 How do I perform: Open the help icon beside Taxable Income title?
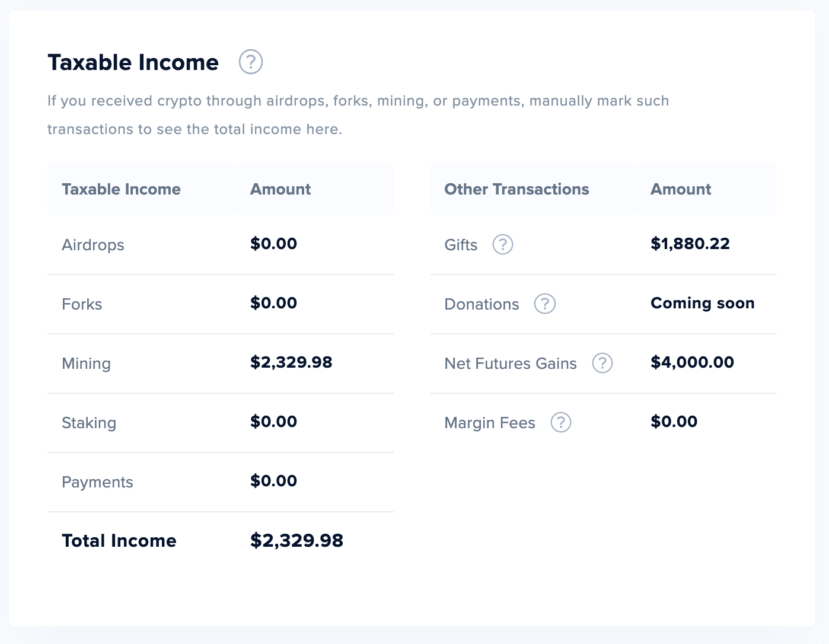tap(251, 62)
